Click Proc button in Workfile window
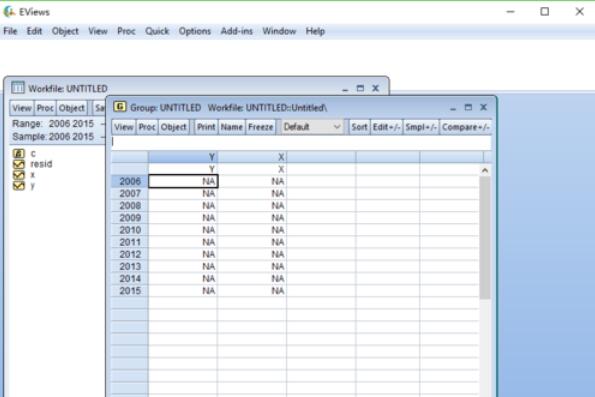 [45, 108]
